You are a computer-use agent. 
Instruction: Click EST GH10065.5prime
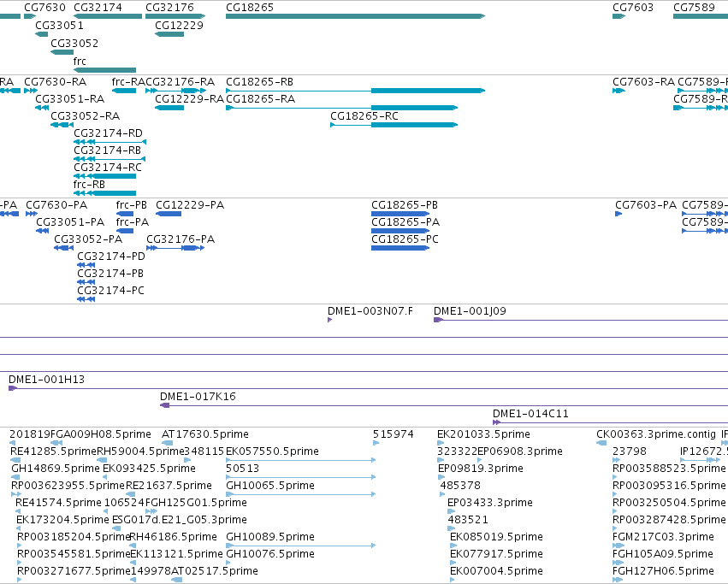pos(301,494)
